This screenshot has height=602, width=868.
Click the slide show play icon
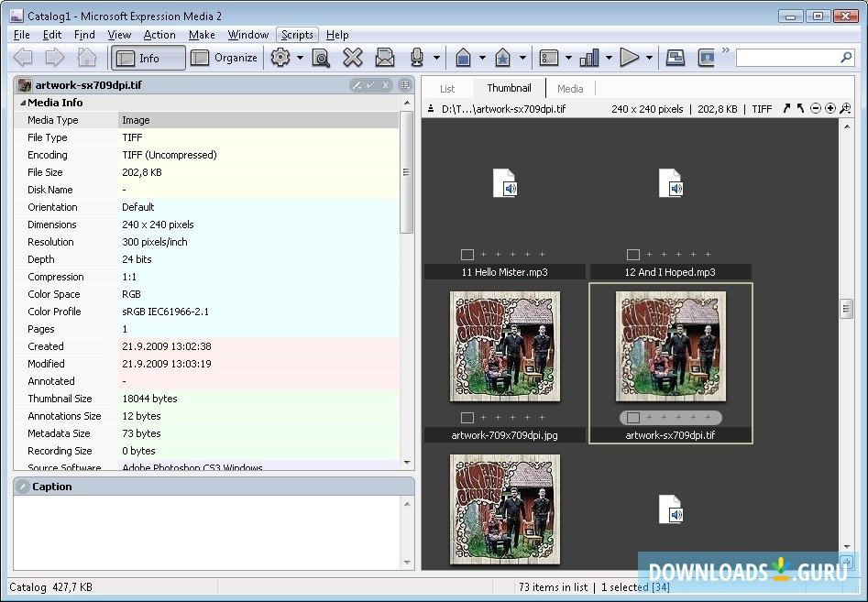629,58
